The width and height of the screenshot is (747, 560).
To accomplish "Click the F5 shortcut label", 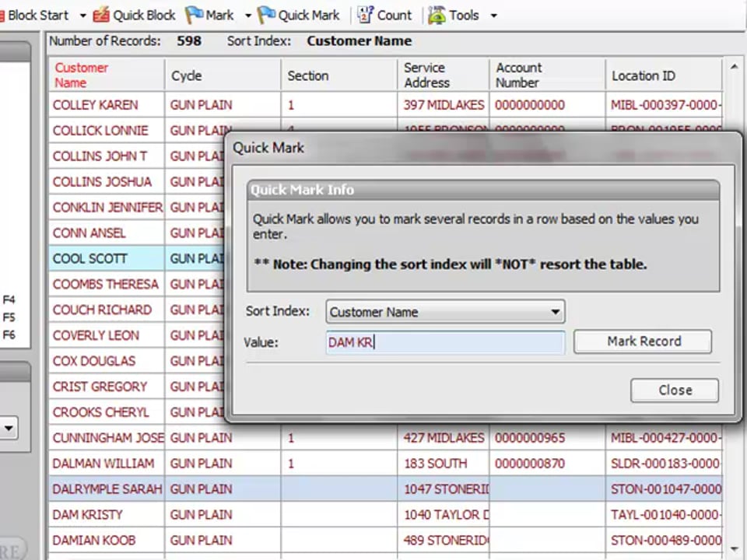I will [9, 317].
